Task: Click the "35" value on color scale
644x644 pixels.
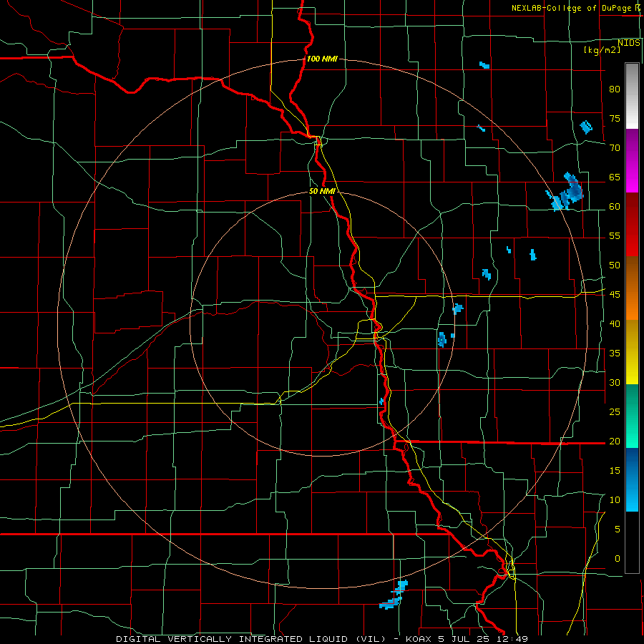Action: 615,353
